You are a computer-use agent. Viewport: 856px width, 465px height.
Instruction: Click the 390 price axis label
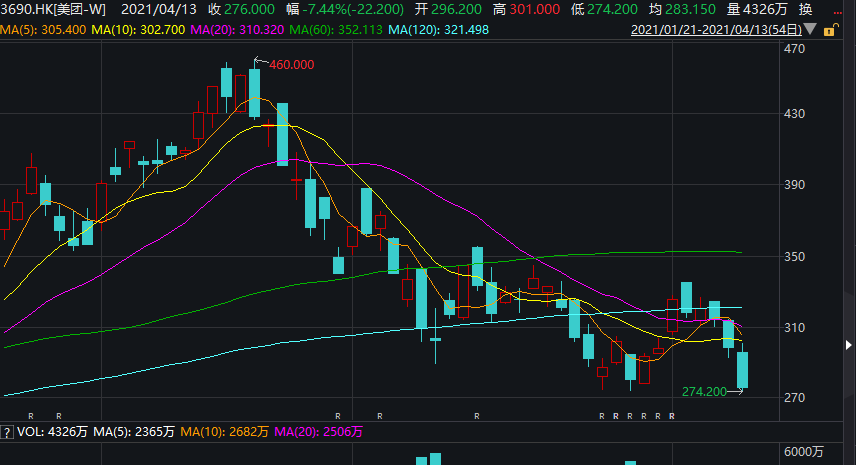pos(794,185)
